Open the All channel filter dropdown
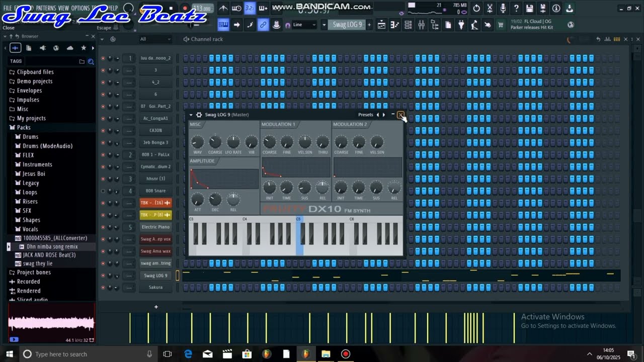 pyautogui.click(x=155, y=39)
